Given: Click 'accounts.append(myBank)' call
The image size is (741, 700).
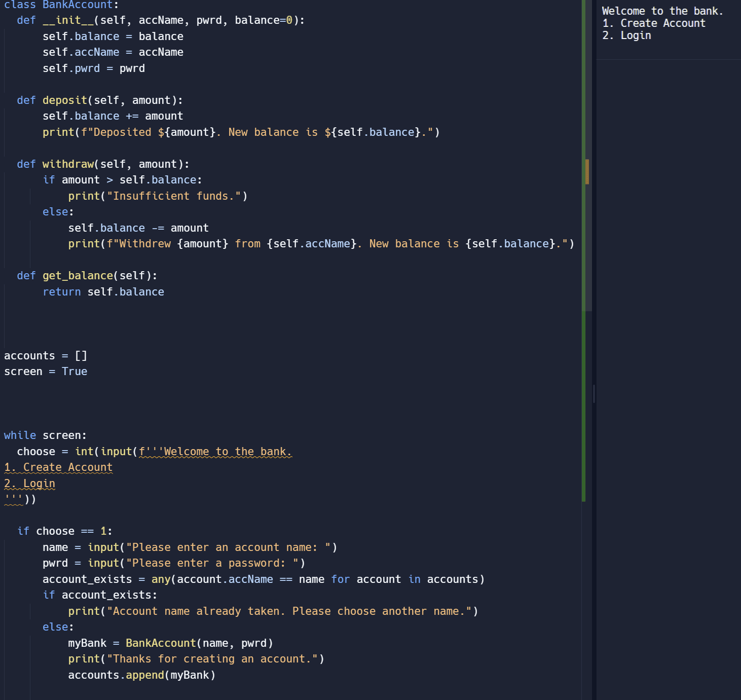Looking at the screenshot, I should (141, 675).
